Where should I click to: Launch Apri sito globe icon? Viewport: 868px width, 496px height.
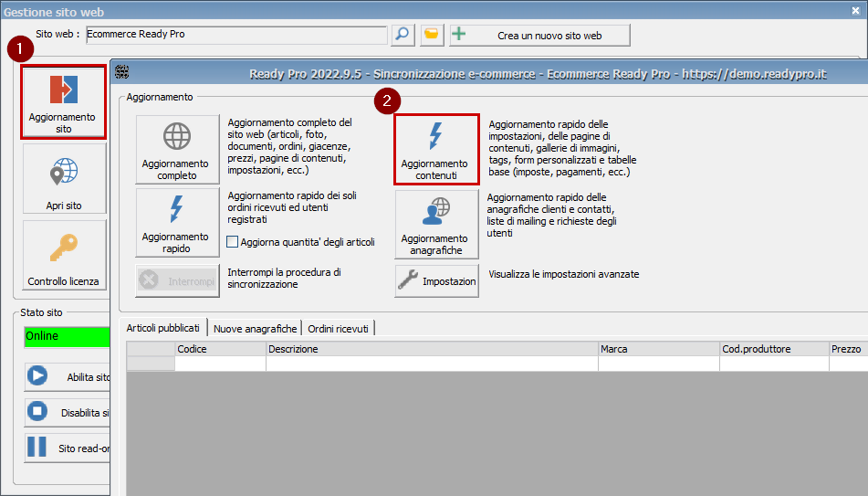coord(64,178)
